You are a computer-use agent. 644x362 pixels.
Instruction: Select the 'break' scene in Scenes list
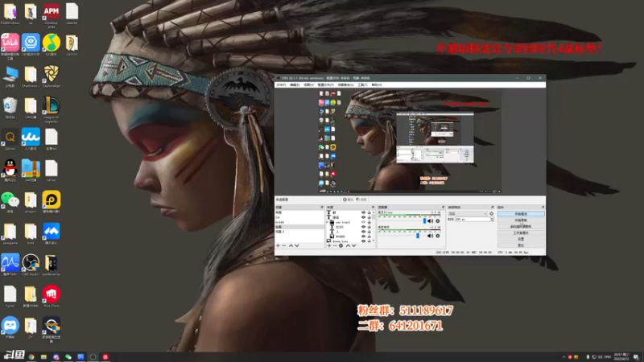click(299, 222)
